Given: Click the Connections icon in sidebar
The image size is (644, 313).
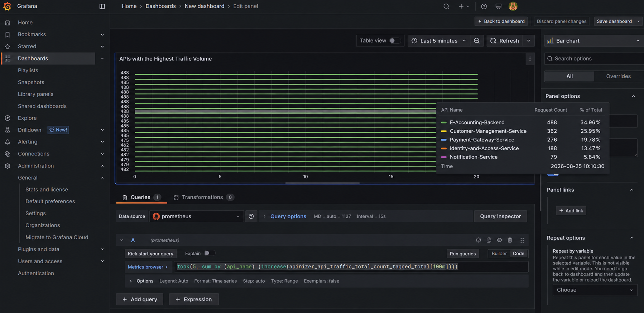Looking at the screenshot, I should pos(8,154).
